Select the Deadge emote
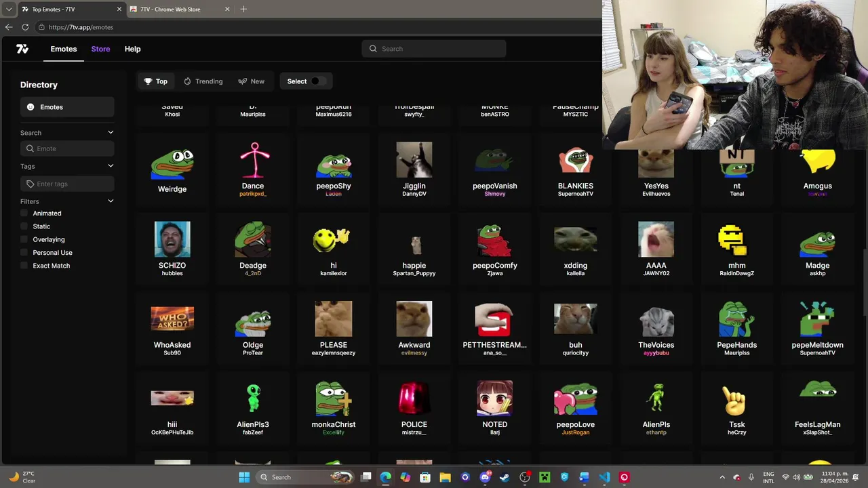 [x=253, y=250]
